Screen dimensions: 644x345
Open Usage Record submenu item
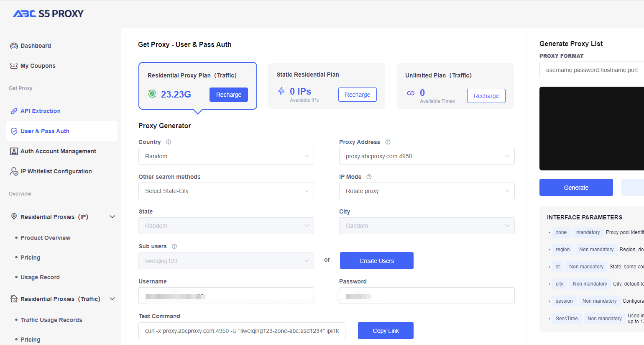pyautogui.click(x=40, y=277)
